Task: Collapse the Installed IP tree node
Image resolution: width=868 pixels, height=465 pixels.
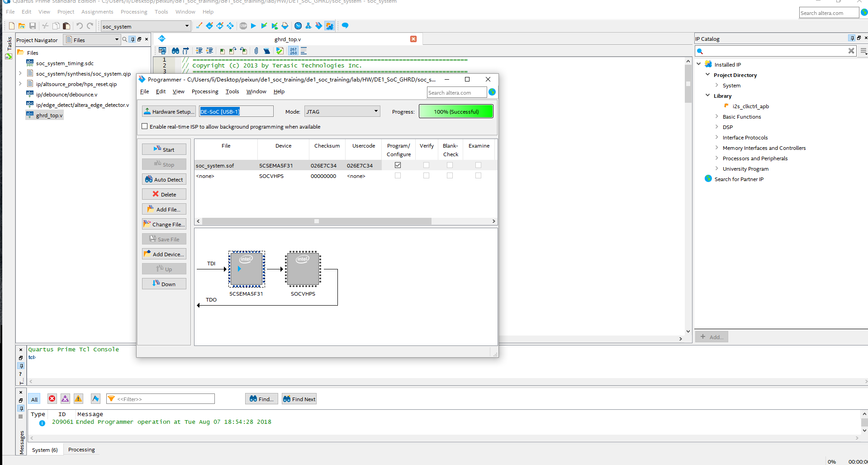Action: click(x=699, y=64)
